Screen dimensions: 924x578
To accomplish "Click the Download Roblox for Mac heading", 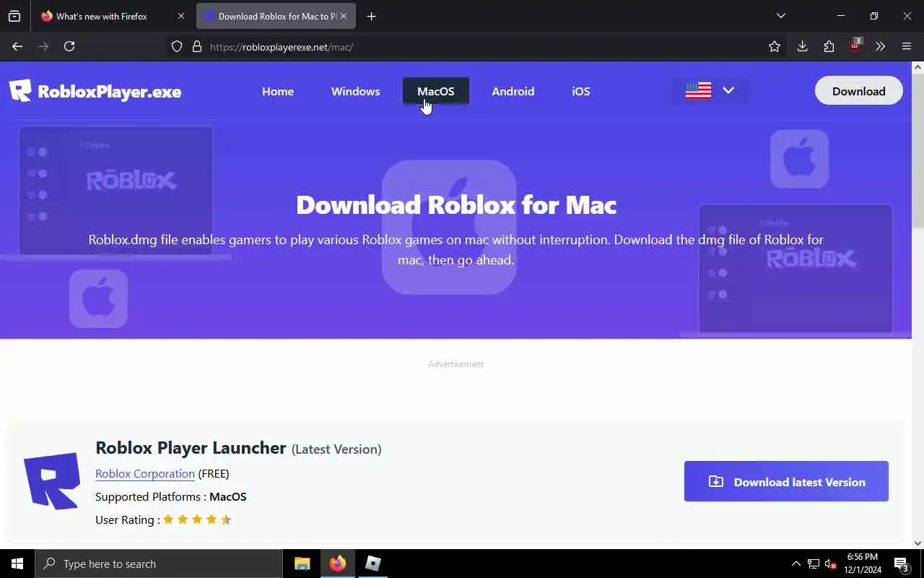I will [x=456, y=204].
